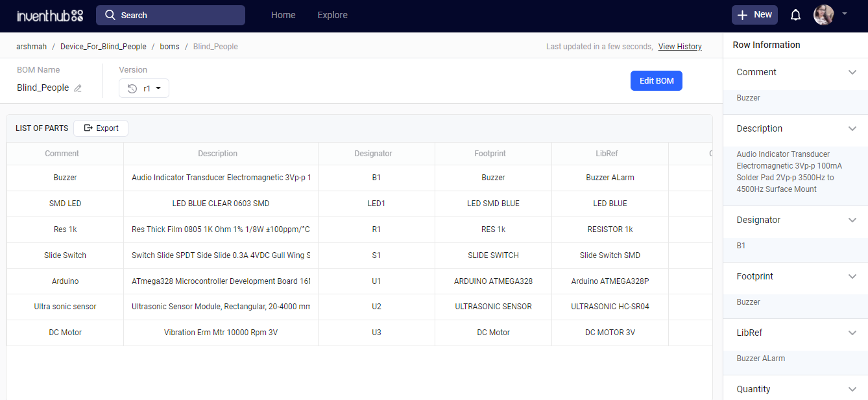Click designator U1 cell

[x=376, y=281]
